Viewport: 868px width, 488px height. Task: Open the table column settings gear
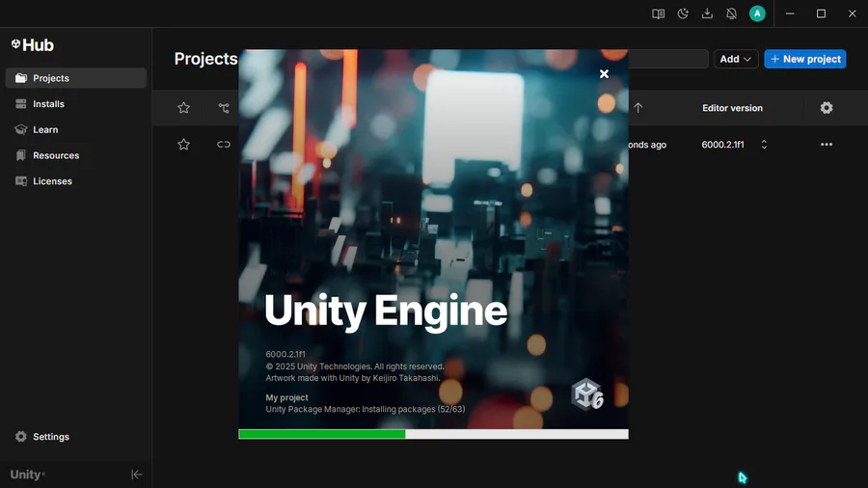pos(827,108)
